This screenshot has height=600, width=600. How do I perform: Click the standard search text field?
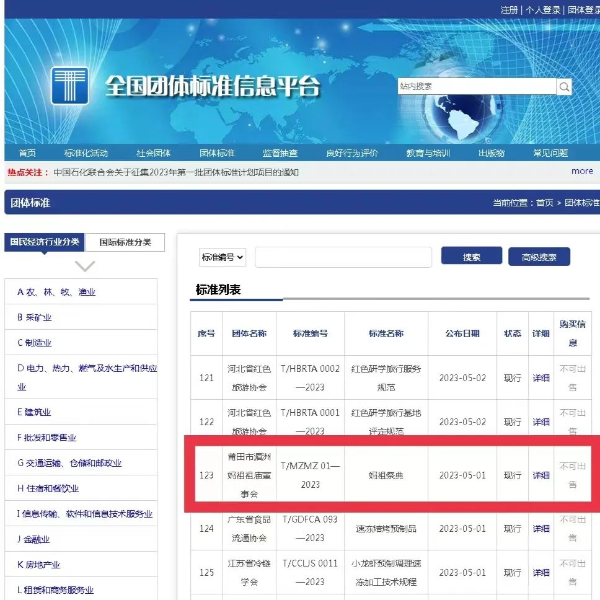[x=343, y=257]
